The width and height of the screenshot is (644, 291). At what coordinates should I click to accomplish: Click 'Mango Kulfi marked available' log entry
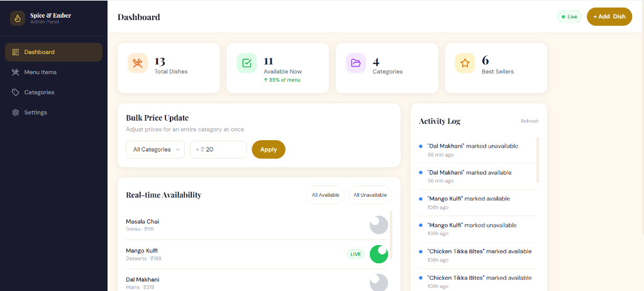pyautogui.click(x=478, y=202)
